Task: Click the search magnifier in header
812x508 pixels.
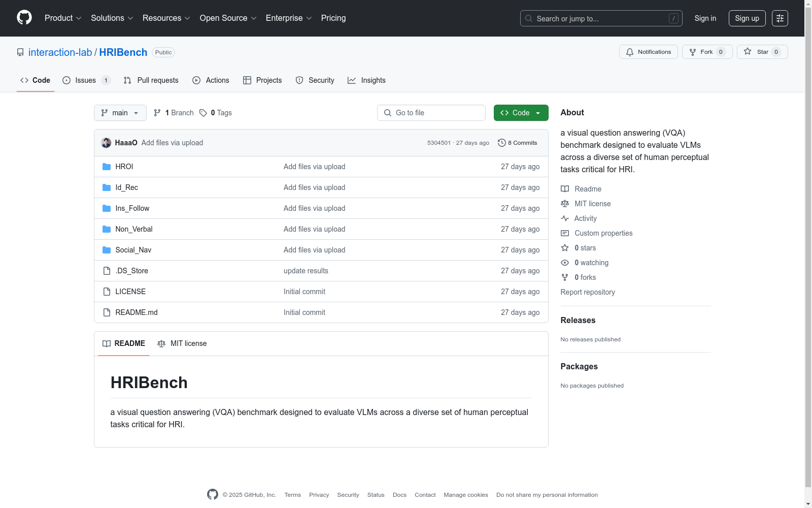Action: tap(529, 18)
